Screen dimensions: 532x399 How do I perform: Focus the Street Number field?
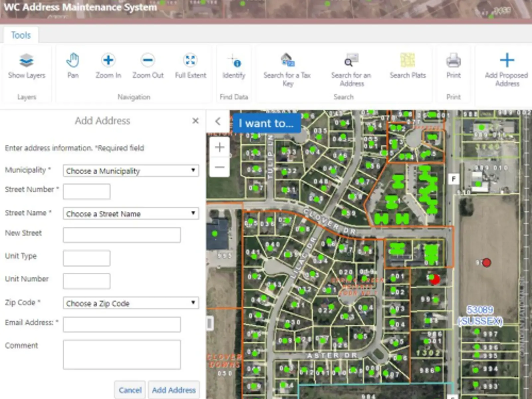86,192
